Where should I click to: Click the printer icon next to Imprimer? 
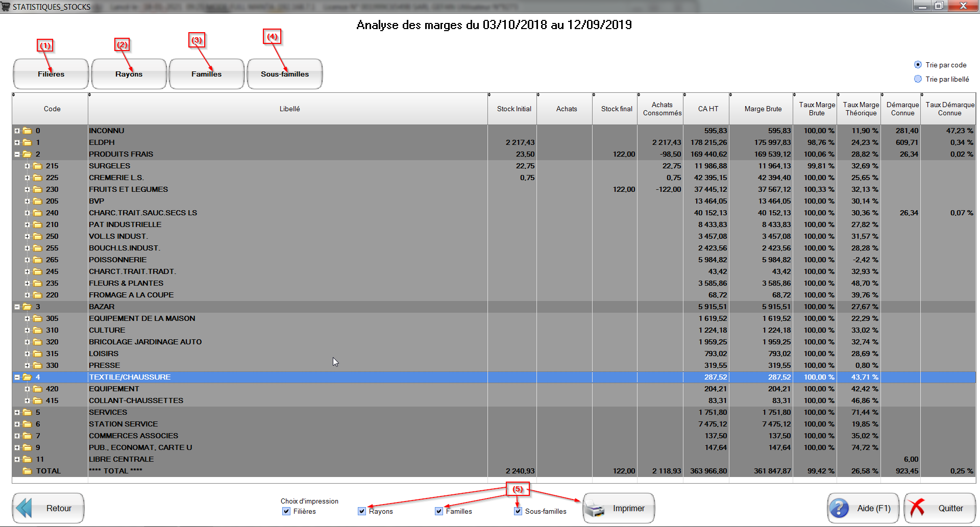(x=595, y=509)
